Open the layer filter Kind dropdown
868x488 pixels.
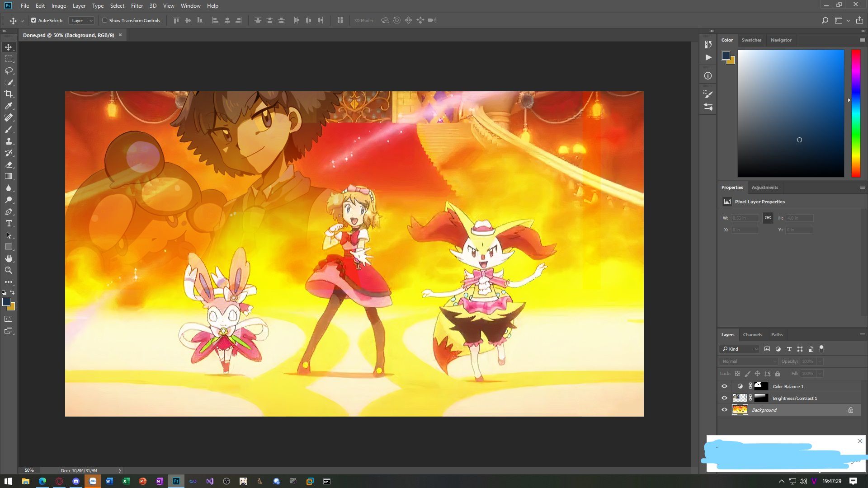pos(739,349)
